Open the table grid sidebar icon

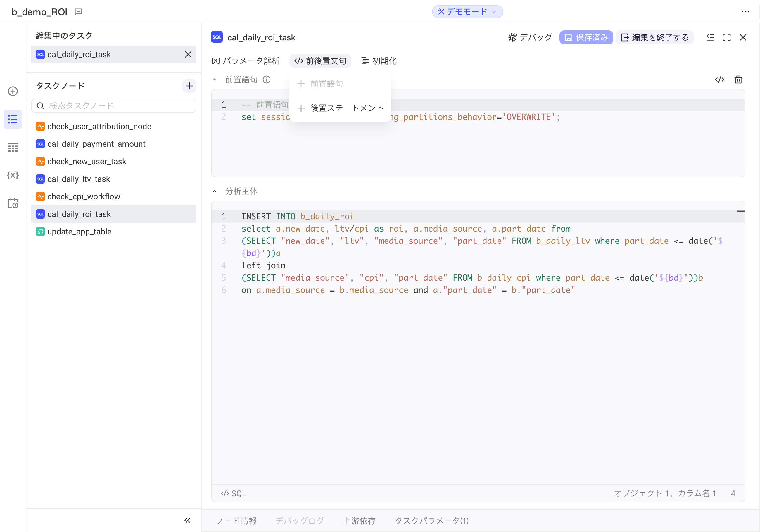(x=13, y=147)
